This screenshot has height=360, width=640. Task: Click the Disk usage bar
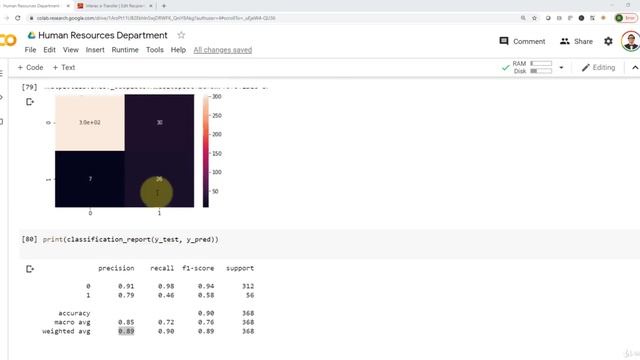point(541,71)
